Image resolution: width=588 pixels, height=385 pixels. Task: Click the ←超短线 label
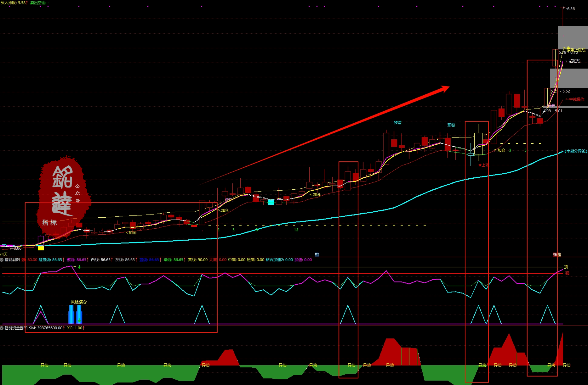tap(573, 61)
